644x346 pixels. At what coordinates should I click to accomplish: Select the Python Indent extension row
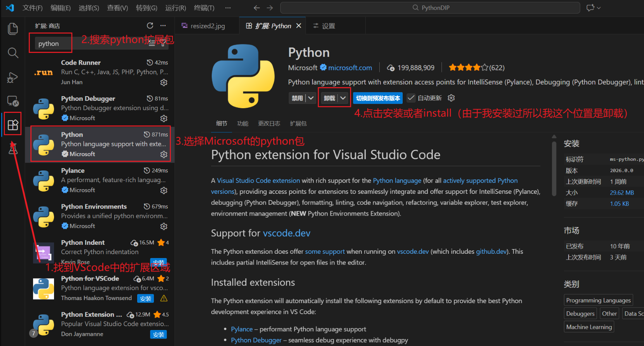tap(100, 252)
